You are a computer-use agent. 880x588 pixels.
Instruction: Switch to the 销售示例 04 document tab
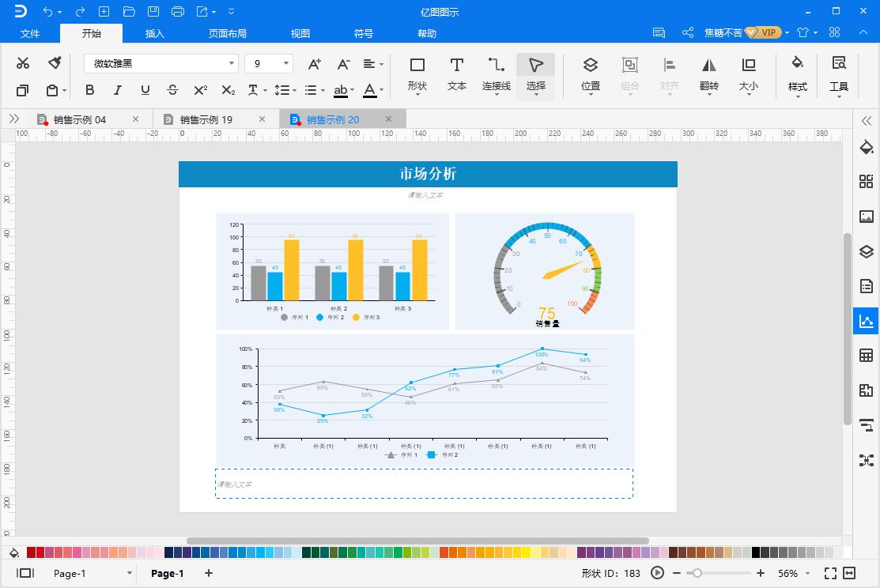point(79,119)
